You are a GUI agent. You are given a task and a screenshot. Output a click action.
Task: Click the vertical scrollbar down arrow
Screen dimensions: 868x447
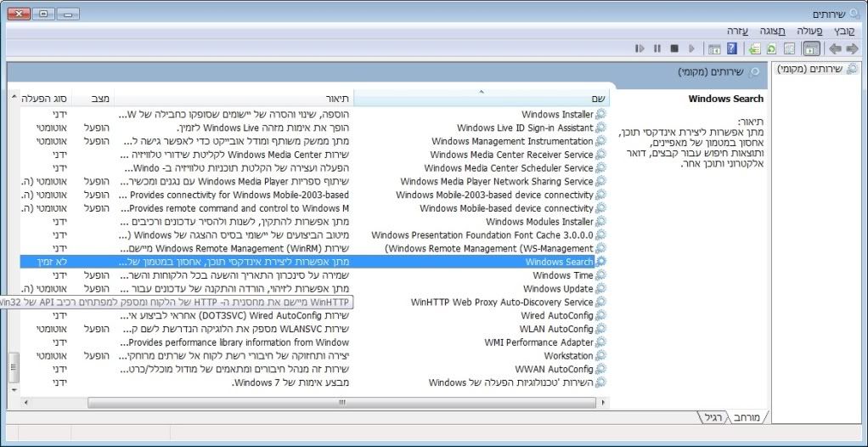[x=15, y=390]
